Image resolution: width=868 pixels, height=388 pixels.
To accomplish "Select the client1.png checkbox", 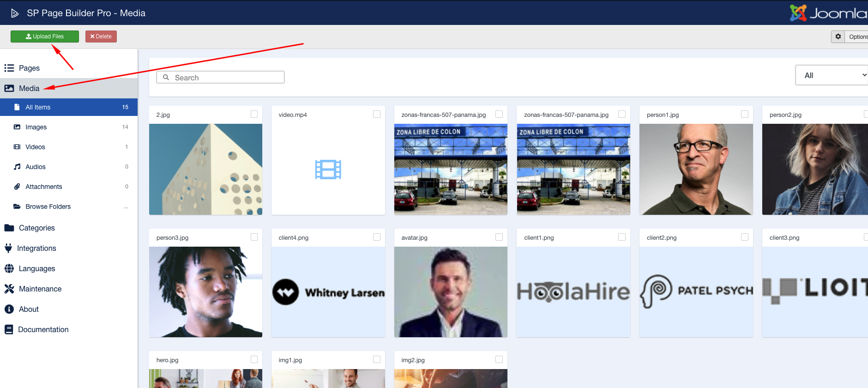I will coord(622,237).
